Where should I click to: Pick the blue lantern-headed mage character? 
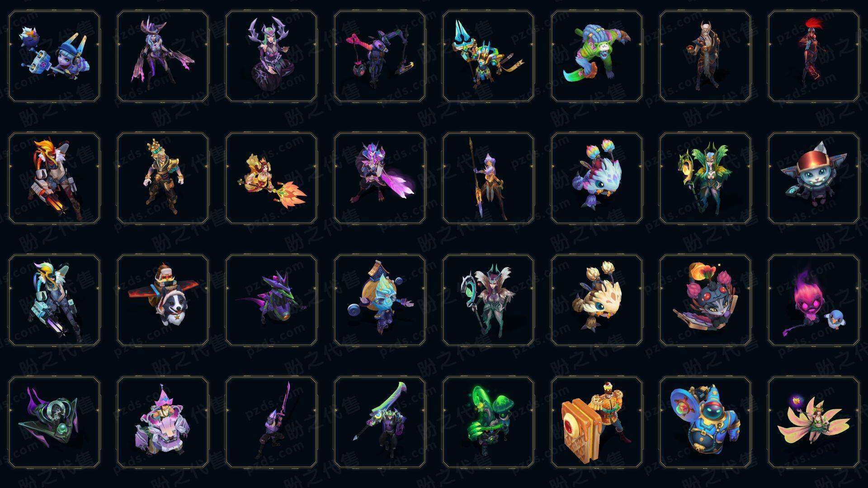380,300
